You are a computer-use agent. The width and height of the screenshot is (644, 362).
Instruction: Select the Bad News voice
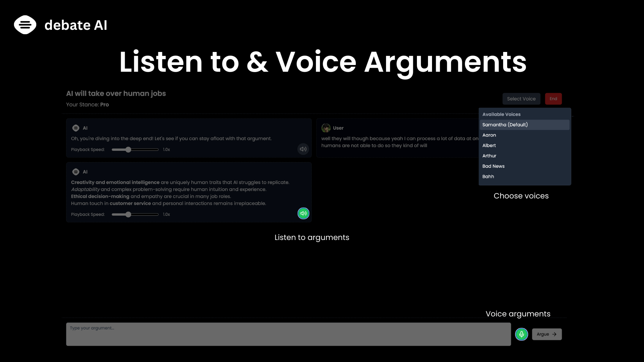525,166
